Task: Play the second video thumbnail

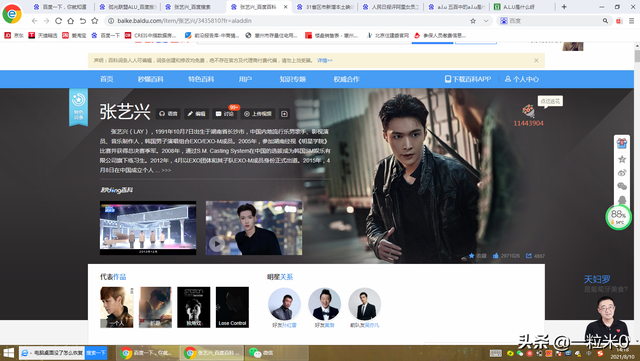Action: click(254, 228)
